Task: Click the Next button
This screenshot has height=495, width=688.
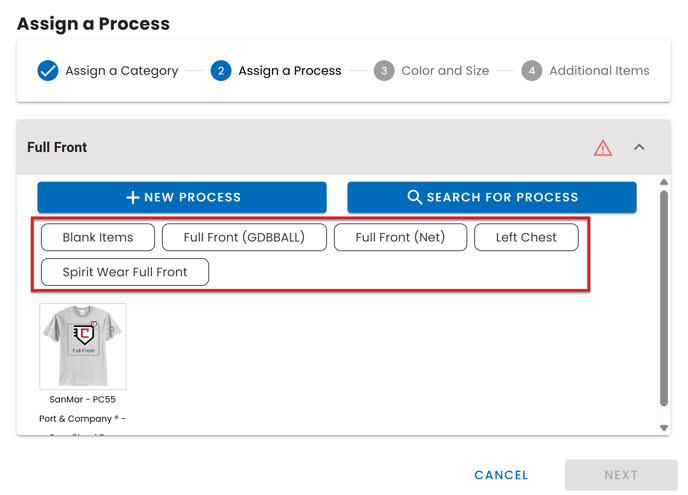Action: coord(621,475)
